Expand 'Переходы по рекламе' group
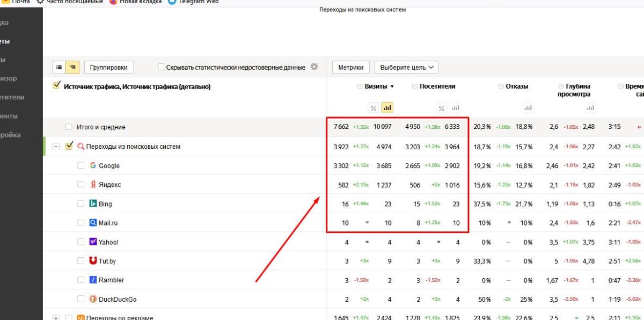Screen dimensions: 644x320 click(56, 318)
